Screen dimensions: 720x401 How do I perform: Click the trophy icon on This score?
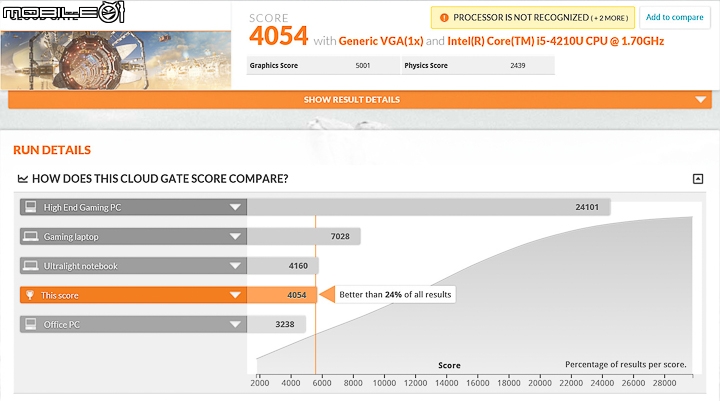tap(30, 295)
